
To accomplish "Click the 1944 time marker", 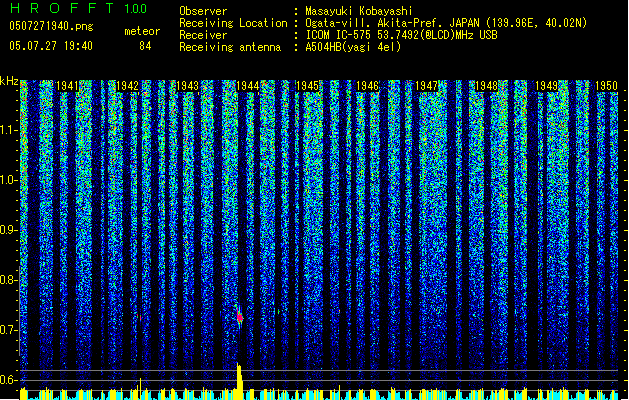I will pyautogui.click(x=248, y=86).
